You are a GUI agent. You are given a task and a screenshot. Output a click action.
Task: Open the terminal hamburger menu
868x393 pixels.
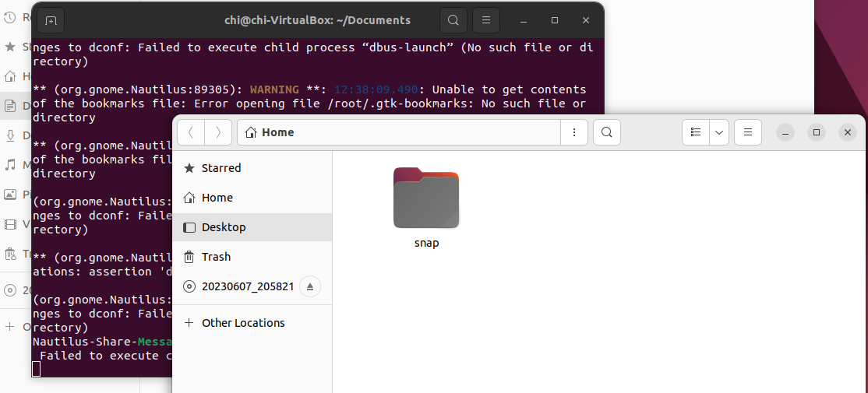[x=486, y=20]
